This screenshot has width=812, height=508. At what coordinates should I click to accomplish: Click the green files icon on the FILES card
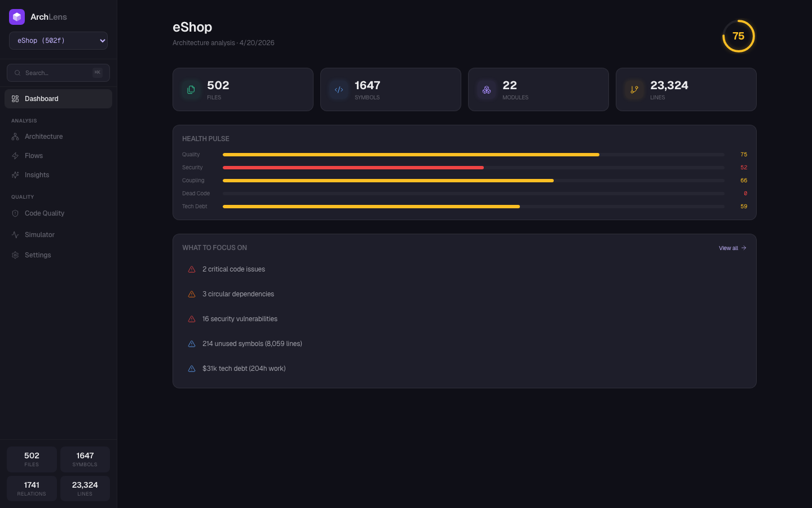(191, 89)
